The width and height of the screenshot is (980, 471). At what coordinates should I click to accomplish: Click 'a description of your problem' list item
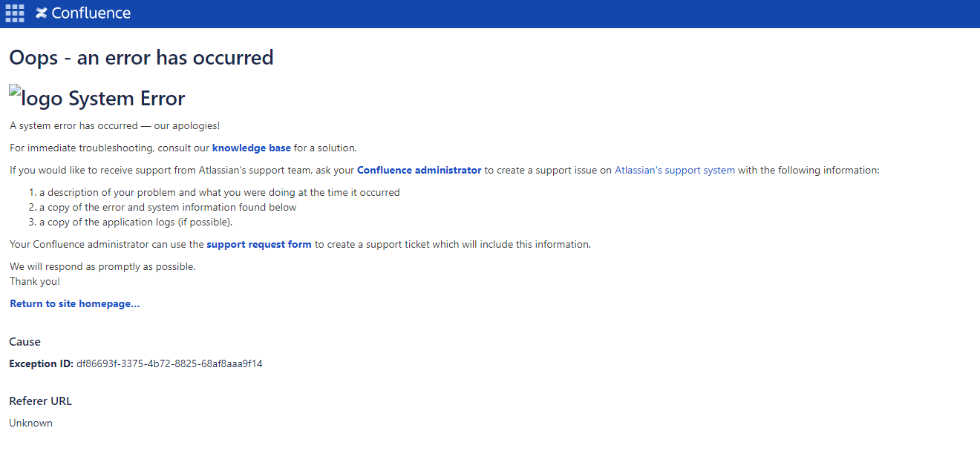click(220, 192)
